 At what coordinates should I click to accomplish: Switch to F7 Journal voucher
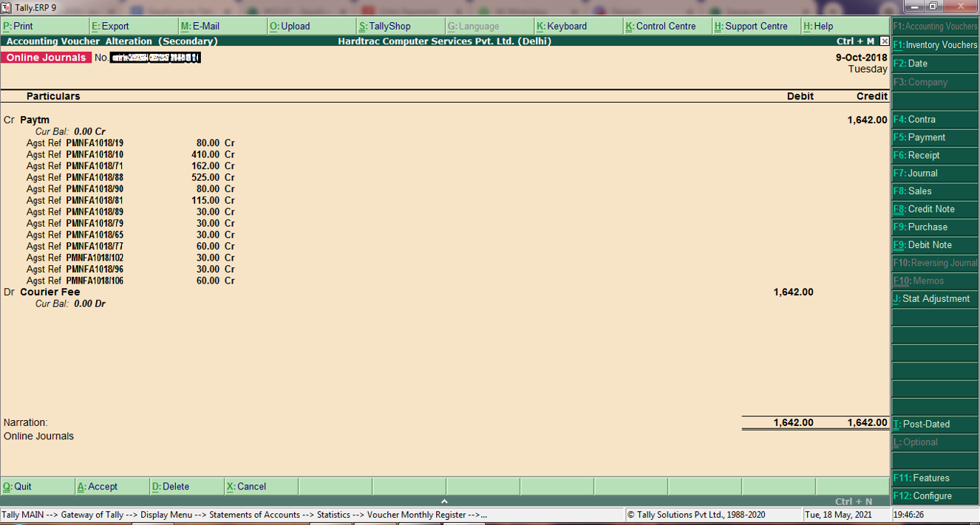(935, 173)
